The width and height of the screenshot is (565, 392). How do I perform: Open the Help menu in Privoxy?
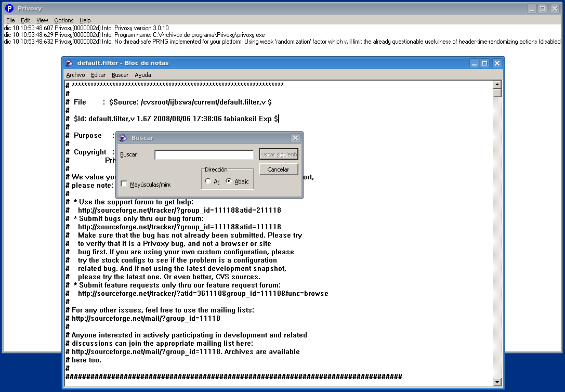pos(85,21)
